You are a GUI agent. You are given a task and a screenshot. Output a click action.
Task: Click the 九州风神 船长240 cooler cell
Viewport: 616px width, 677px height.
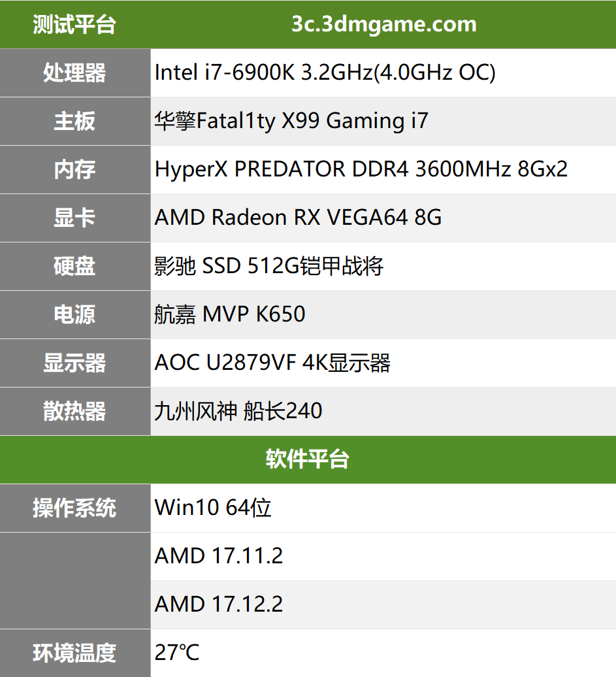[383, 411]
